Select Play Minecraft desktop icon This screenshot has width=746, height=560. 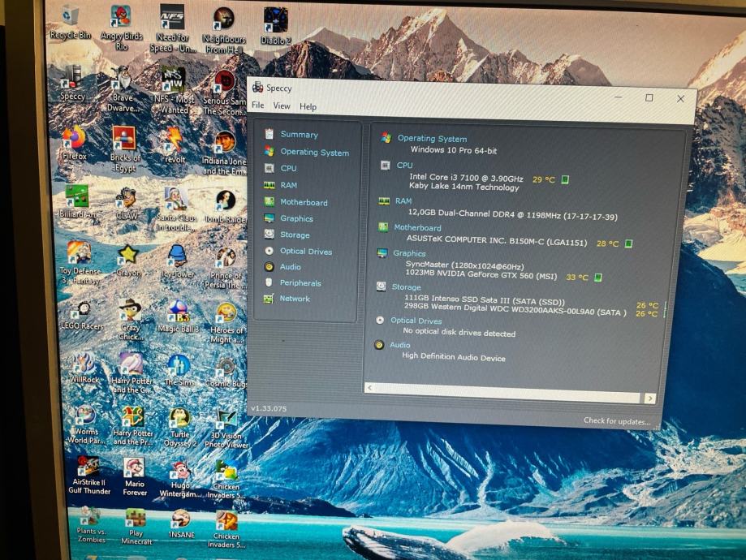(136, 528)
